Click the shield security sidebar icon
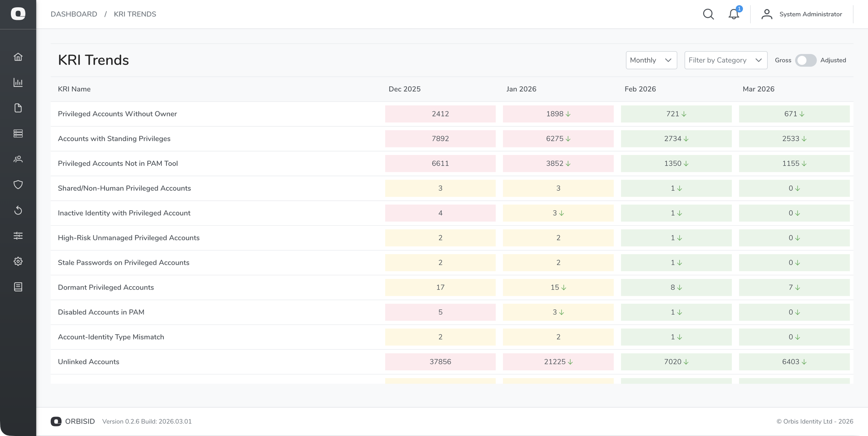The height and width of the screenshot is (436, 868). pos(18,185)
